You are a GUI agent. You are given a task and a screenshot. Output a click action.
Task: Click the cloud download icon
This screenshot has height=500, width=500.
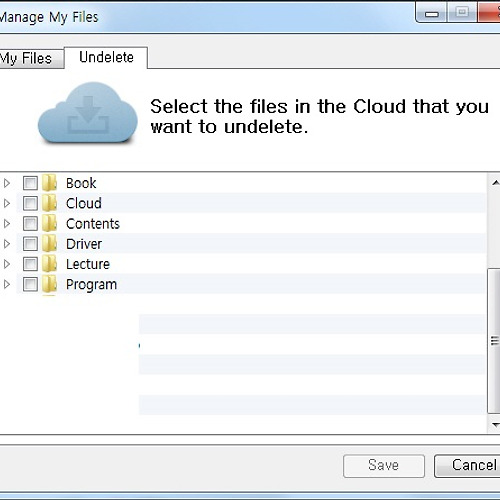pyautogui.click(x=88, y=113)
